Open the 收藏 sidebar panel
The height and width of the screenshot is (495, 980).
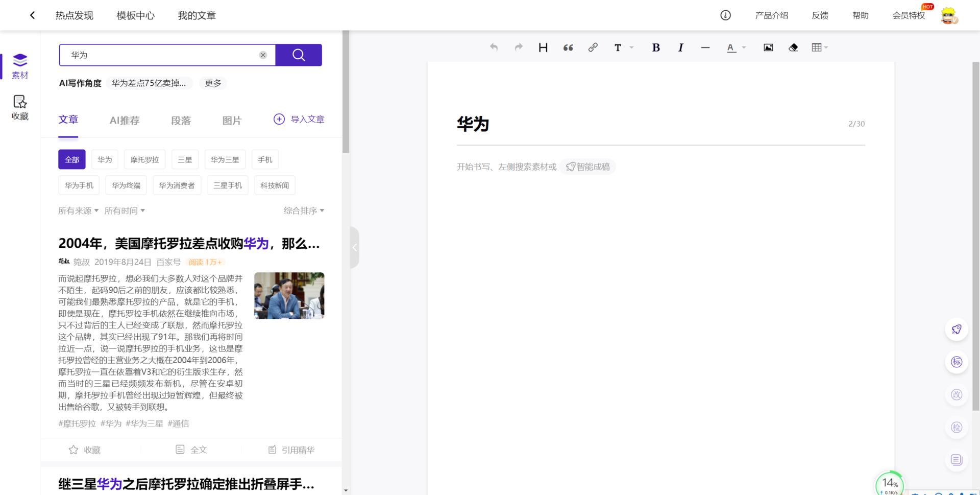pyautogui.click(x=20, y=107)
